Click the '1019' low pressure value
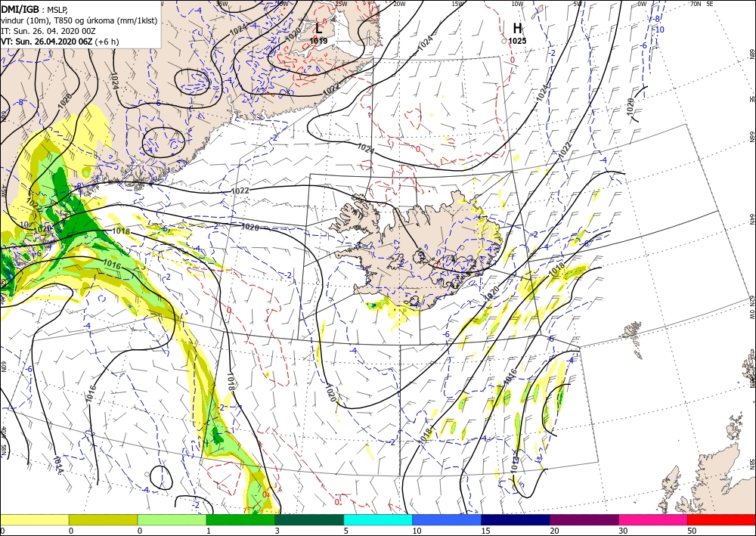The image size is (756, 536). tap(319, 41)
